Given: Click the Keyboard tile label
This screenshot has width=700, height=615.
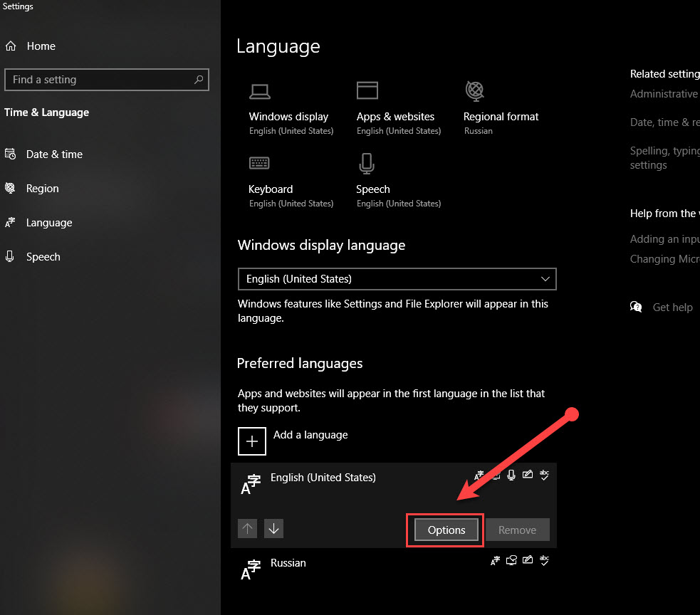Looking at the screenshot, I should tap(271, 189).
